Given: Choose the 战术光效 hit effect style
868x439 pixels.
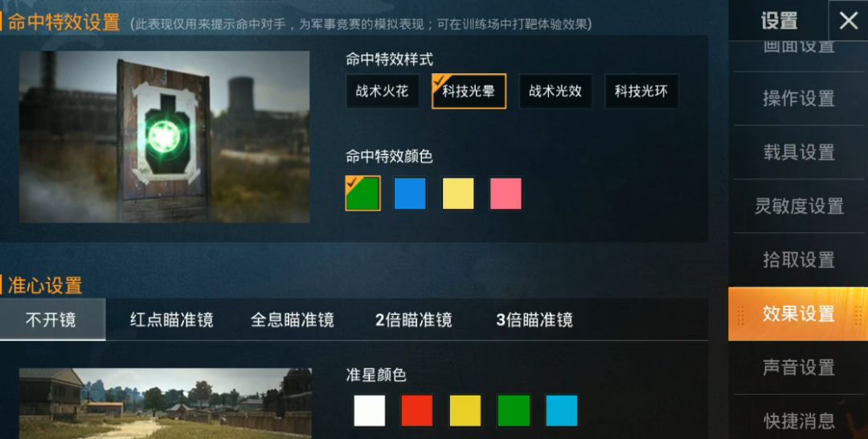Looking at the screenshot, I should coord(555,92).
